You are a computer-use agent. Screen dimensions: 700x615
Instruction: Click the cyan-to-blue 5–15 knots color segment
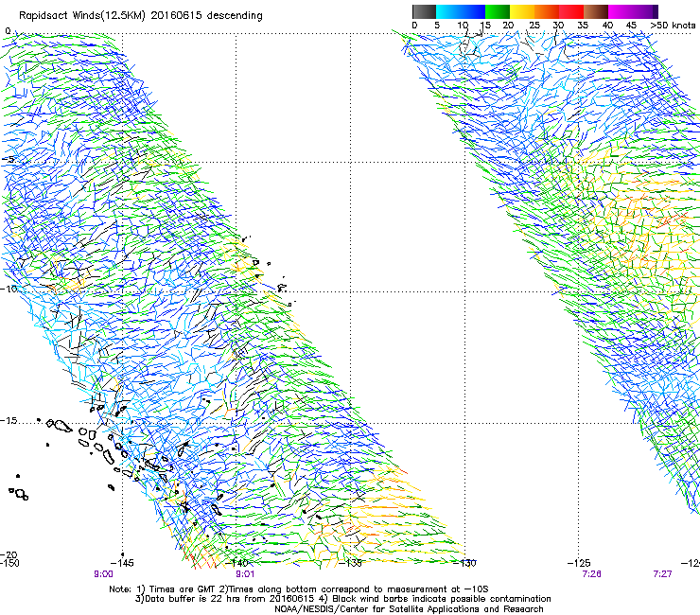click(461, 11)
